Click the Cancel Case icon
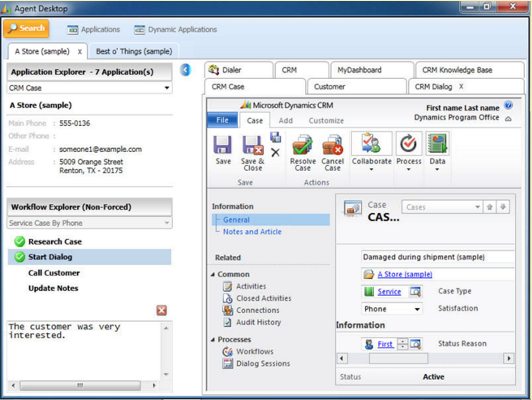Image resolution: width=532 pixels, height=400 pixels. [x=333, y=145]
